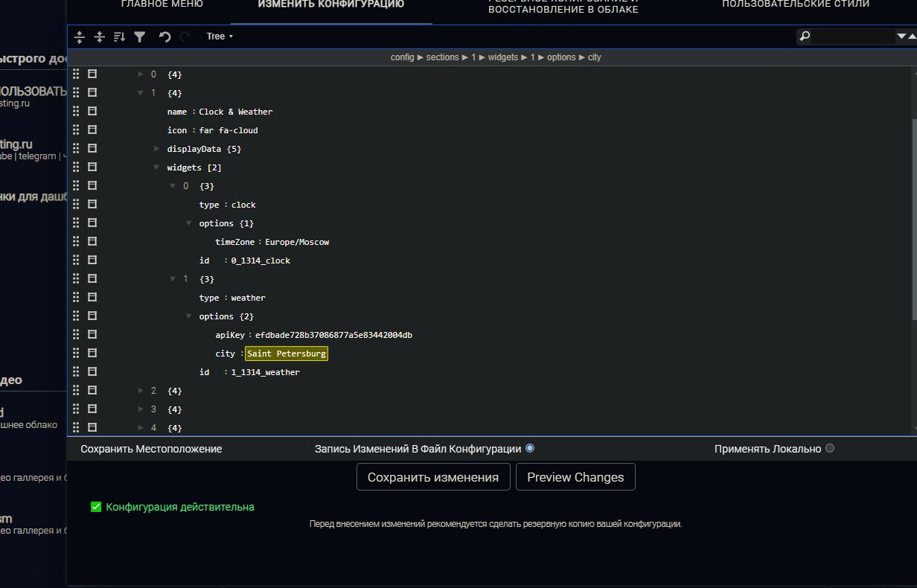Select the write changes to config file radio

(x=530, y=448)
